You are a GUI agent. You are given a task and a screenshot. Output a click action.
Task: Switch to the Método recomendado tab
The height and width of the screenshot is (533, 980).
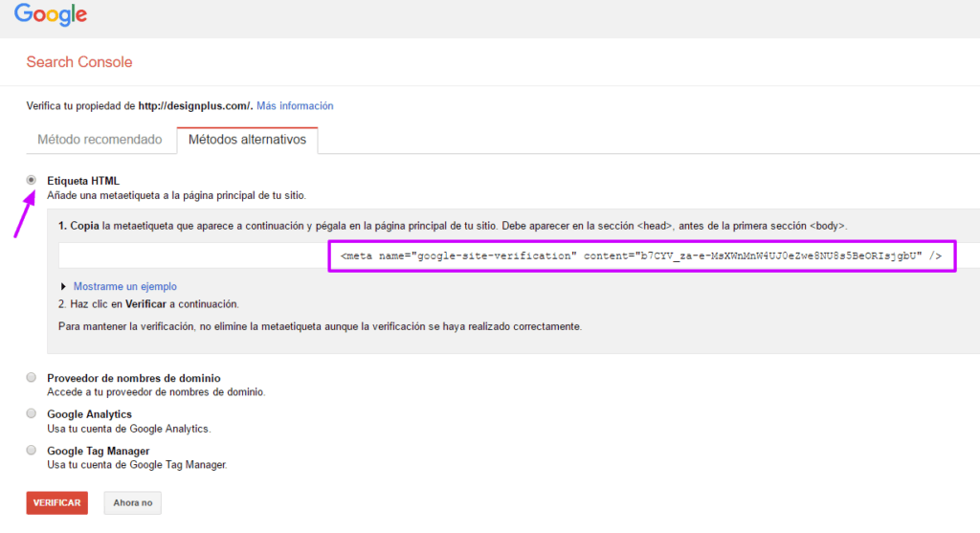100,140
